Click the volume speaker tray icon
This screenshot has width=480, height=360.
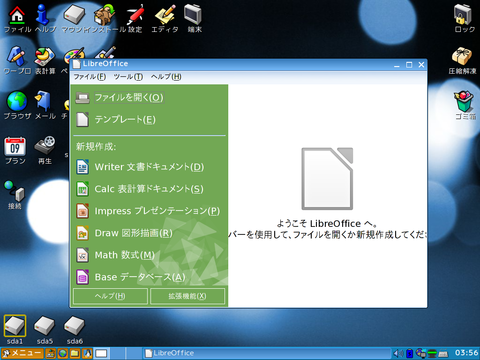(398, 353)
